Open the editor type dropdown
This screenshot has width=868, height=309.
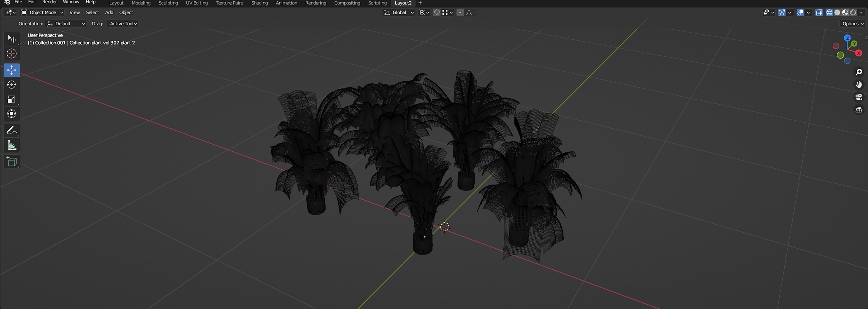pos(10,13)
